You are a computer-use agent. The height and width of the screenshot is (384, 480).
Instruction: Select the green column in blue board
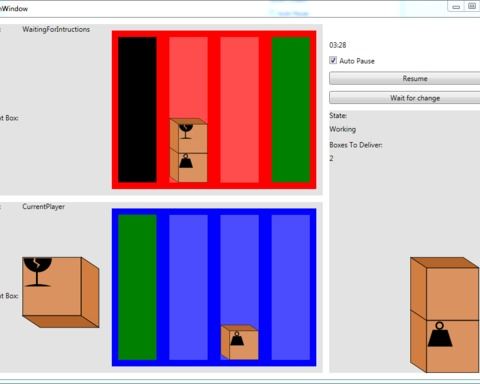point(137,287)
